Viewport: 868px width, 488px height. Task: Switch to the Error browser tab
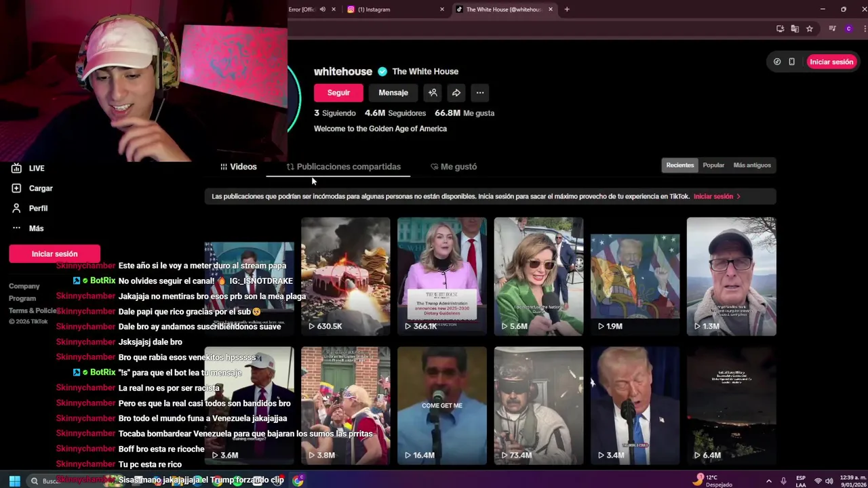[x=302, y=9]
